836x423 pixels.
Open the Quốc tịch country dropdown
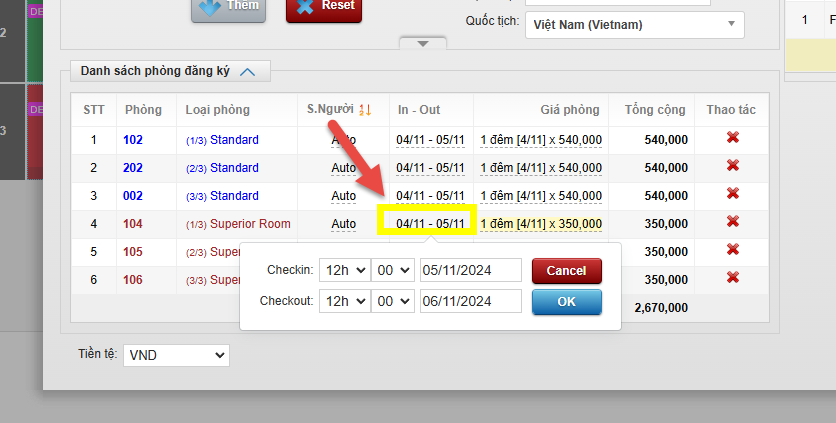(634, 24)
